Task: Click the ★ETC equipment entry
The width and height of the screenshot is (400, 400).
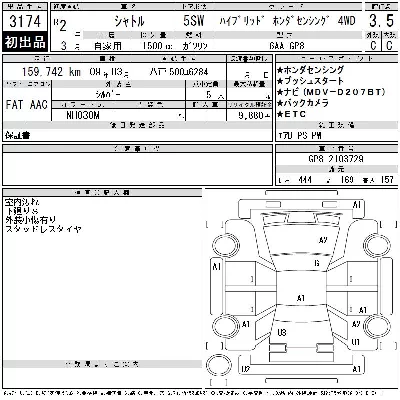Action: (x=291, y=114)
